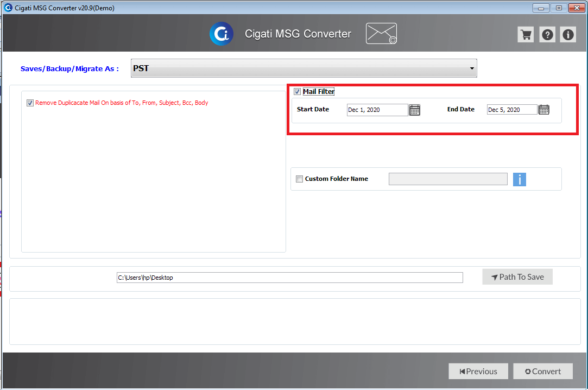The image size is (588, 390).
Task: Open the End Date calendar picker
Action: (543, 110)
